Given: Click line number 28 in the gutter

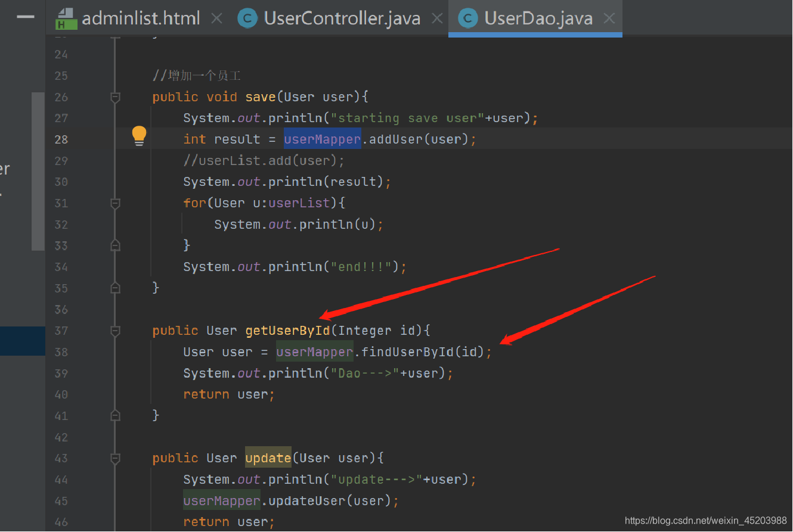Looking at the screenshot, I should coord(61,139).
